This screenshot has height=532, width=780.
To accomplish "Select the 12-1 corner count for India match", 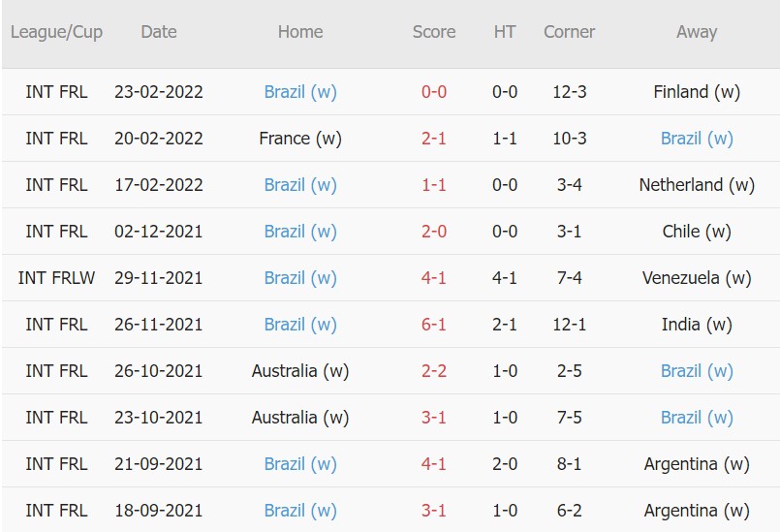I will click(x=570, y=325).
